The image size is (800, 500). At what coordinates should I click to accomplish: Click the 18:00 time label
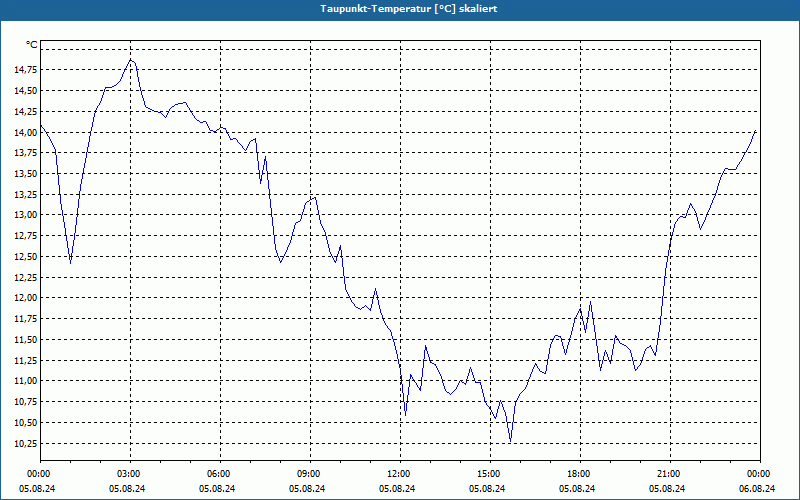point(580,474)
